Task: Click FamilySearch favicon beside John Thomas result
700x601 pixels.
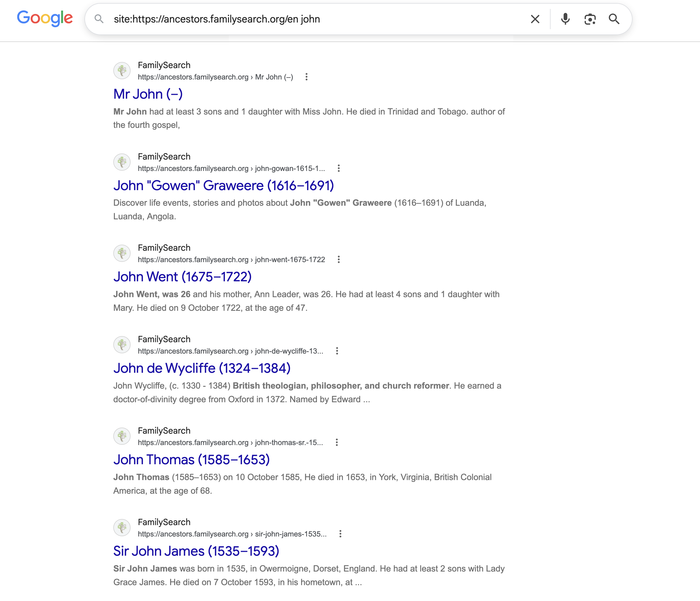Action: [x=122, y=436]
